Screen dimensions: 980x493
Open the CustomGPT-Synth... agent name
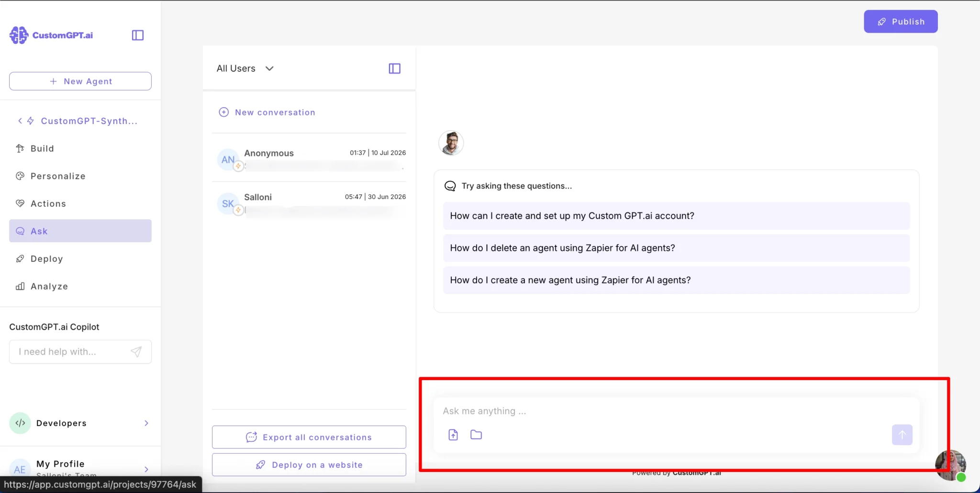click(89, 121)
